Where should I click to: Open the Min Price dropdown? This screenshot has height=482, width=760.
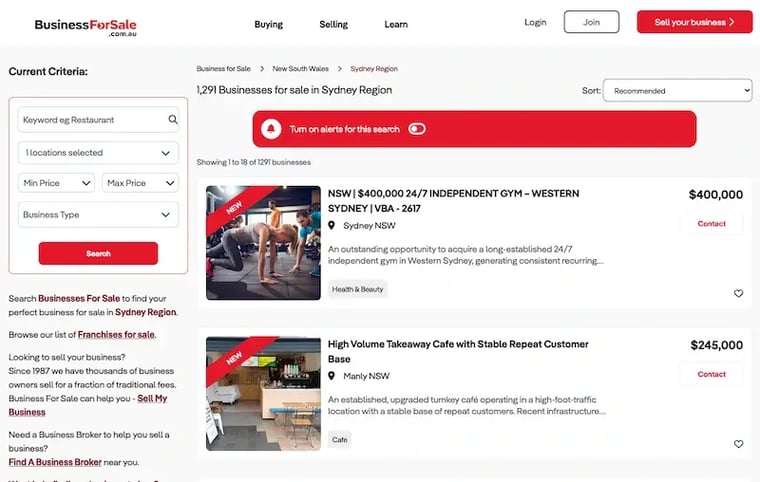(x=57, y=183)
